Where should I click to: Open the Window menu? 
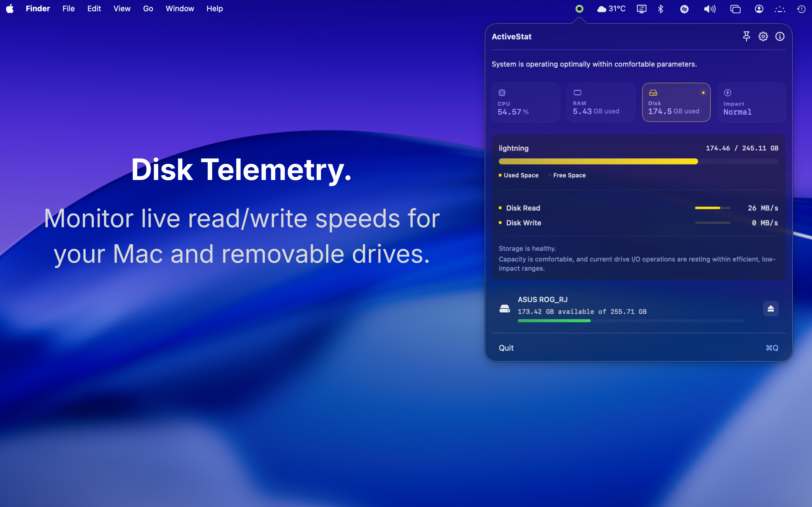(x=180, y=8)
